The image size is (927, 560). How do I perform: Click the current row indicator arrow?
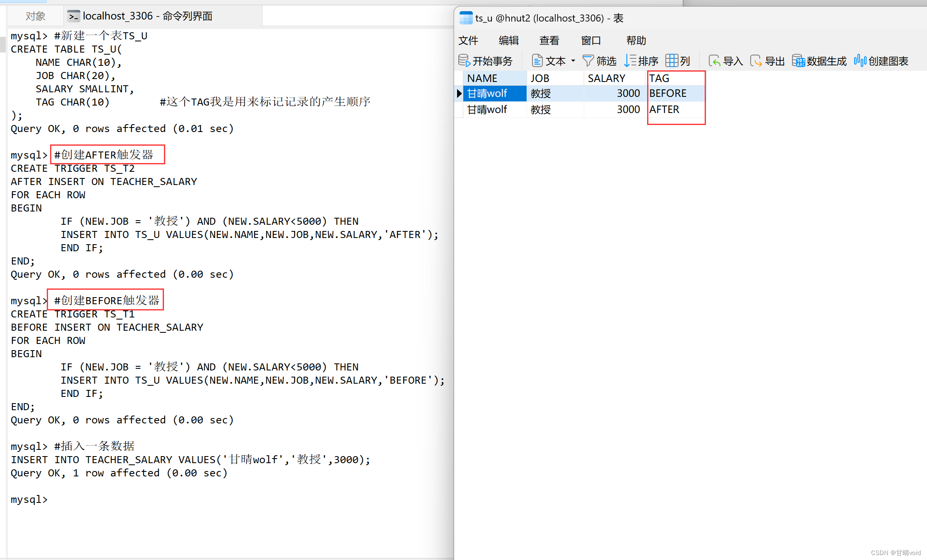[x=459, y=94]
